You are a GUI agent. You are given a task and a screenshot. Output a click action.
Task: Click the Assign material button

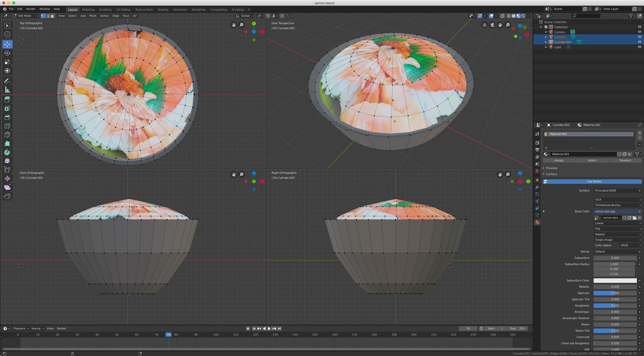[559, 161]
